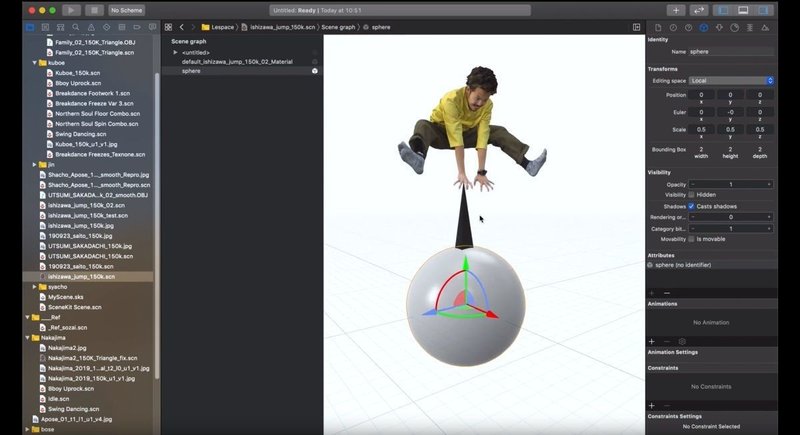Screen dimensions: 800x435
Task: Open the File inspector tab
Action: pyautogui.click(x=658, y=28)
